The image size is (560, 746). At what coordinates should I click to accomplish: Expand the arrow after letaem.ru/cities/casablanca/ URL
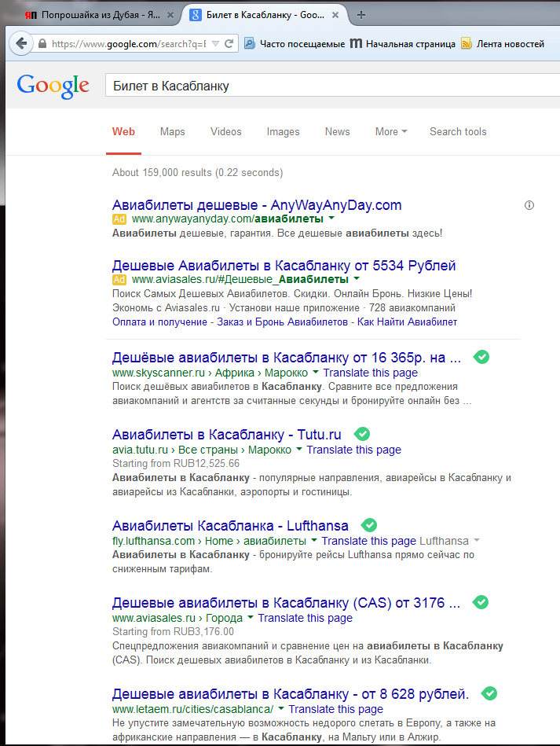pos(281,708)
